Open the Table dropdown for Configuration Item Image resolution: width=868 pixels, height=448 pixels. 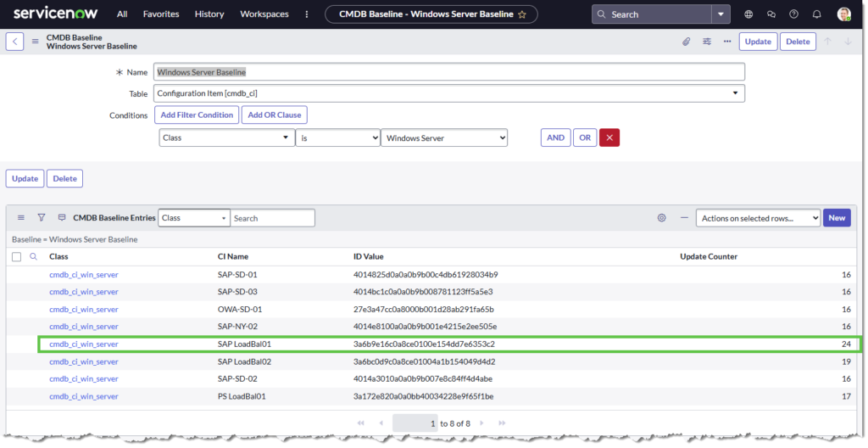[448, 93]
